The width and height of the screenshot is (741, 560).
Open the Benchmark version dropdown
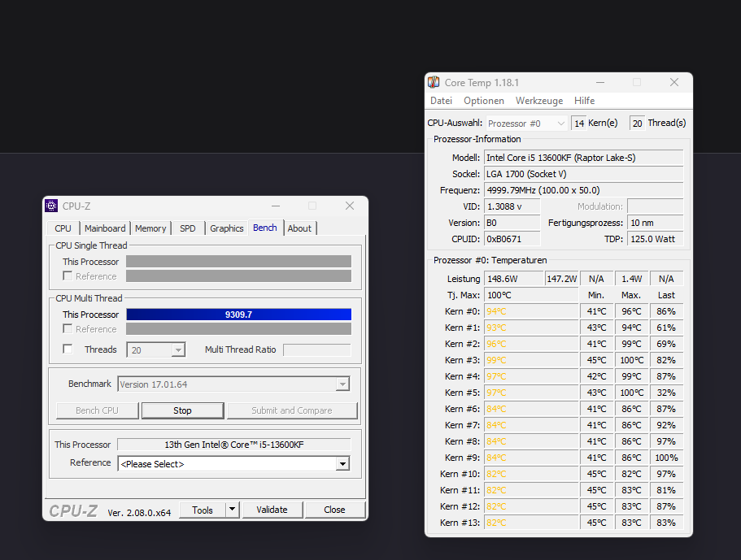click(342, 384)
